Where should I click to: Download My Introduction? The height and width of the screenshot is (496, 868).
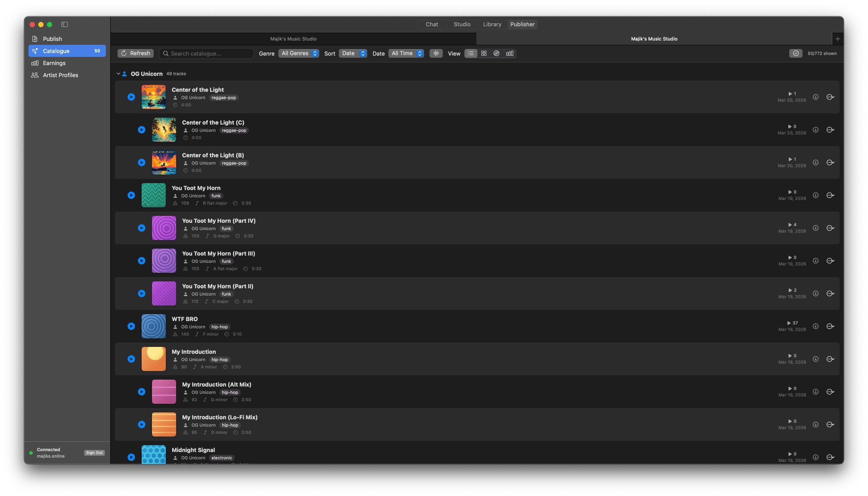pyautogui.click(x=815, y=359)
